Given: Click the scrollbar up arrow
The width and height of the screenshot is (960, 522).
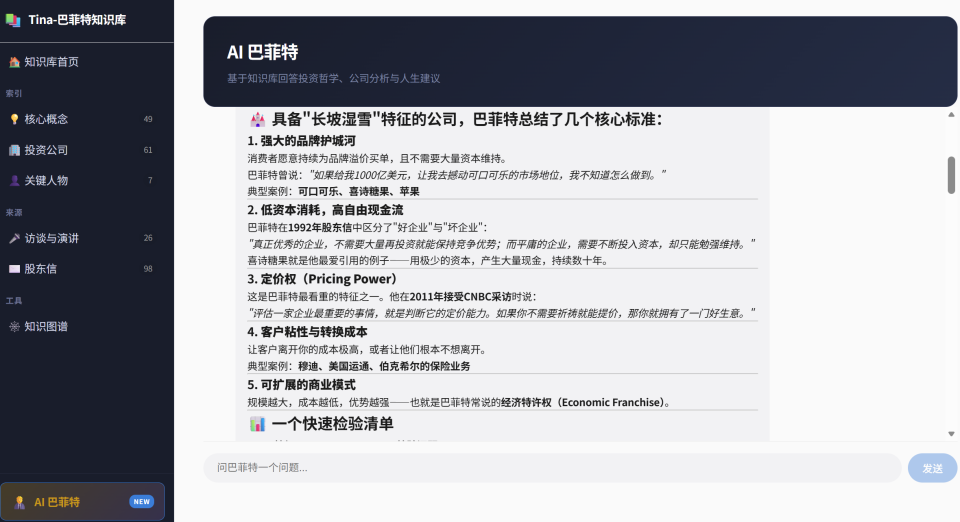Looking at the screenshot, I should [951, 115].
